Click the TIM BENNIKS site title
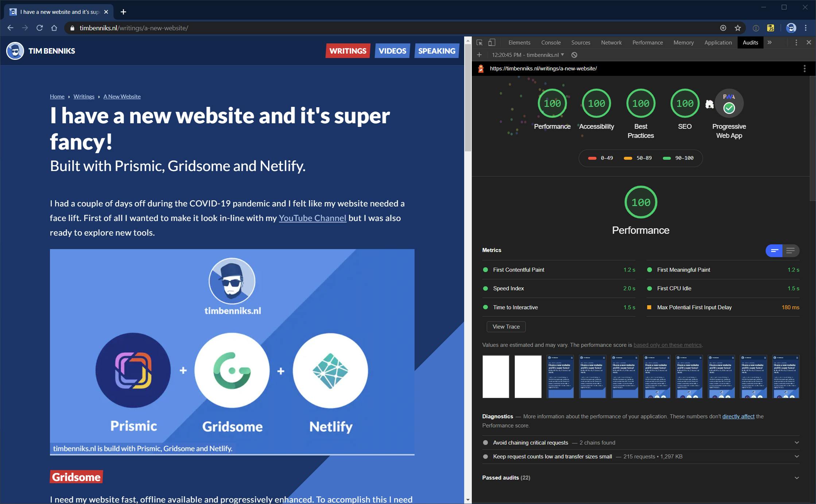The width and height of the screenshot is (816, 504). [52, 51]
